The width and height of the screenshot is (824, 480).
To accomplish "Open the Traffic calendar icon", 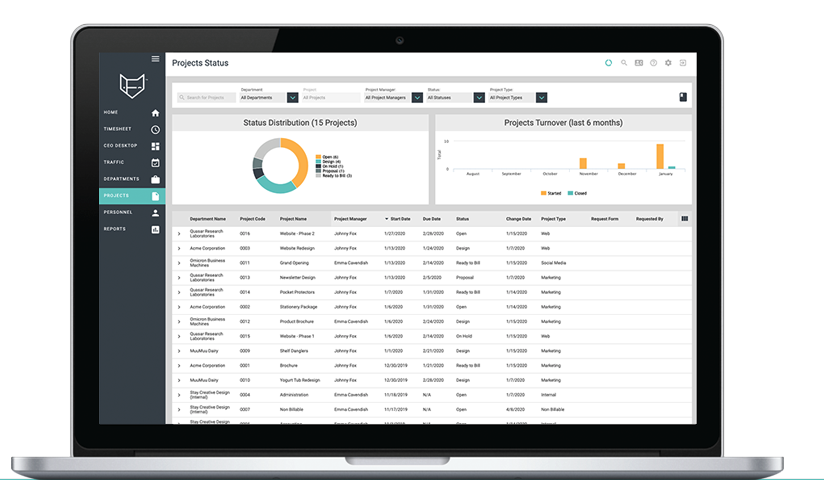I will pyautogui.click(x=155, y=162).
